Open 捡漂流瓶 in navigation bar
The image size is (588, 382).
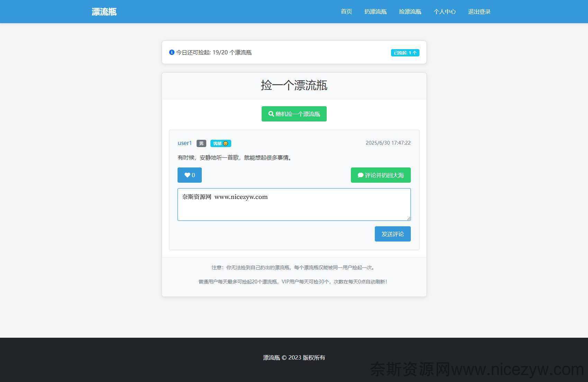(x=410, y=12)
